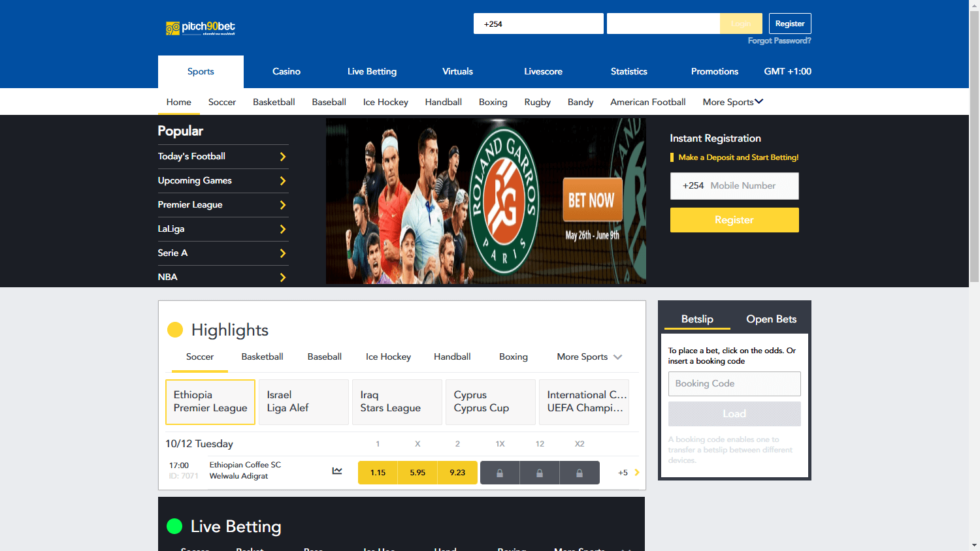The height and width of the screenshot is (551, 980).
Task: Click the arrow next to NBA
Action: click(283, 277)
